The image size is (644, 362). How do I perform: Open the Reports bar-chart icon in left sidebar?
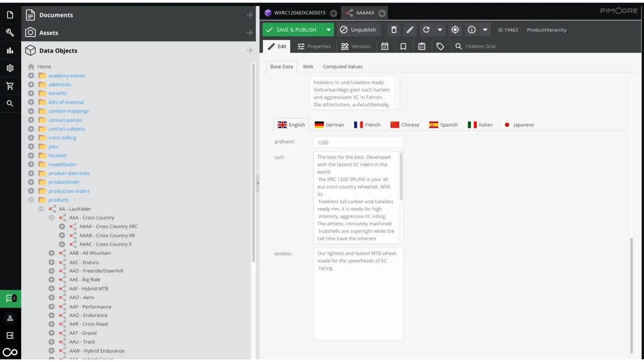[10, 50]
